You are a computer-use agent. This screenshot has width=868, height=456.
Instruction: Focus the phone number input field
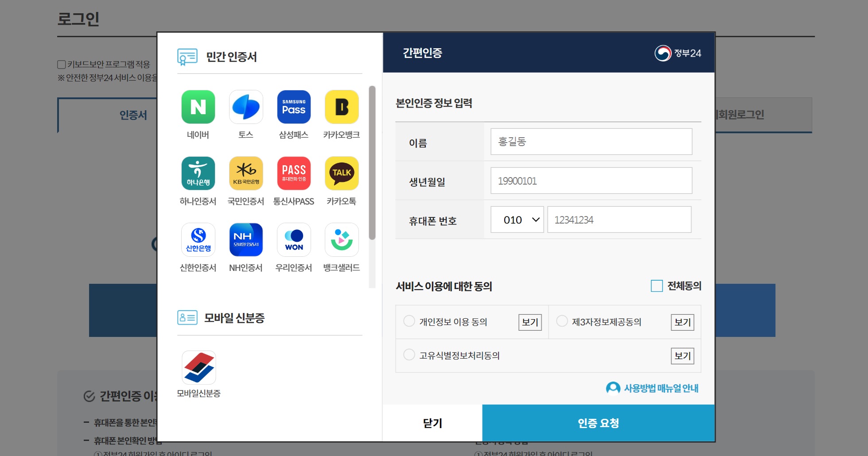point(619,220)
